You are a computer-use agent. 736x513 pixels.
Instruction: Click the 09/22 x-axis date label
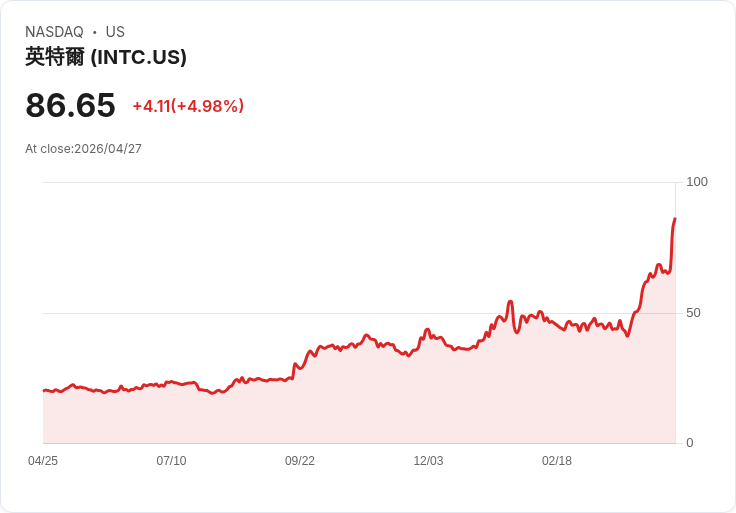299,461
